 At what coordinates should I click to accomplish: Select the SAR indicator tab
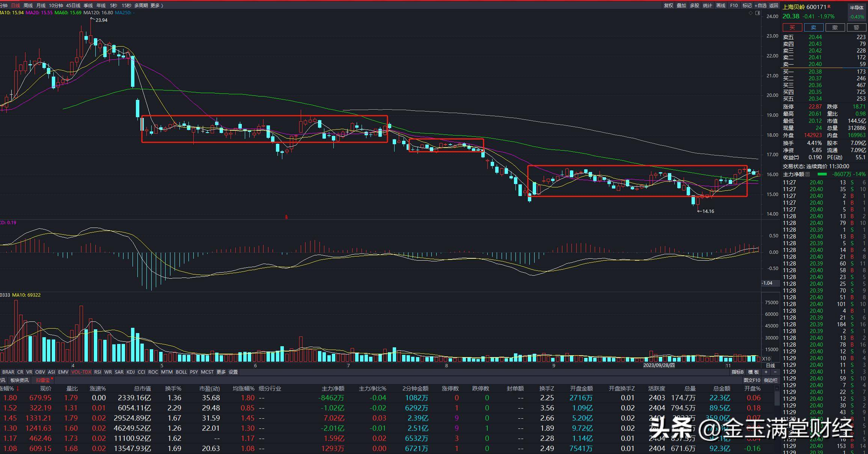119,372
